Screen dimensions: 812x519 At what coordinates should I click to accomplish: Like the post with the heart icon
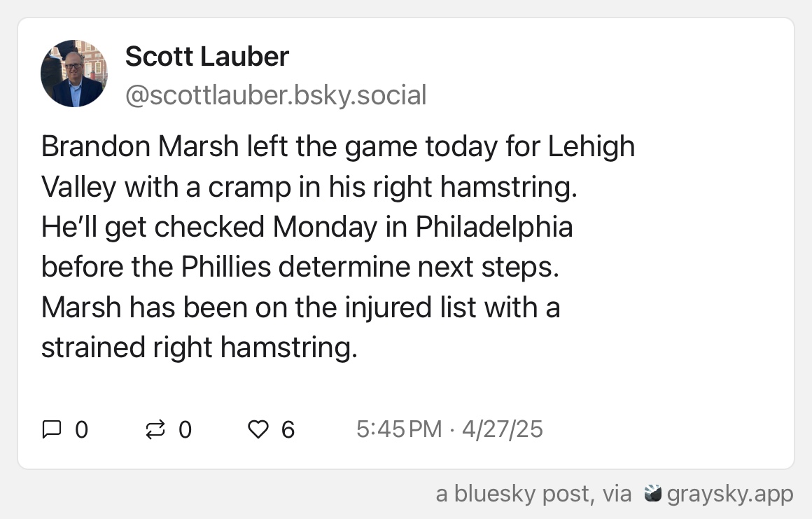pyautogui.click(x=258, y=429)
